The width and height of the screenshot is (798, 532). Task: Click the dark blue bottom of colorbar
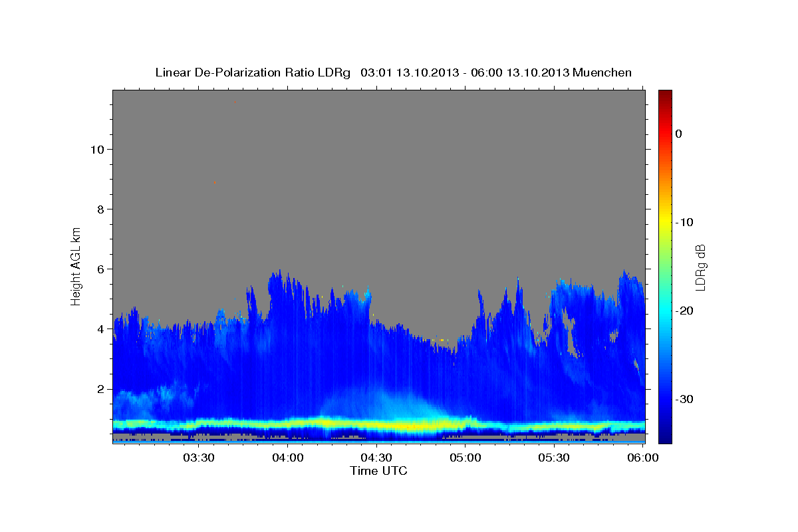coord(665,436)
